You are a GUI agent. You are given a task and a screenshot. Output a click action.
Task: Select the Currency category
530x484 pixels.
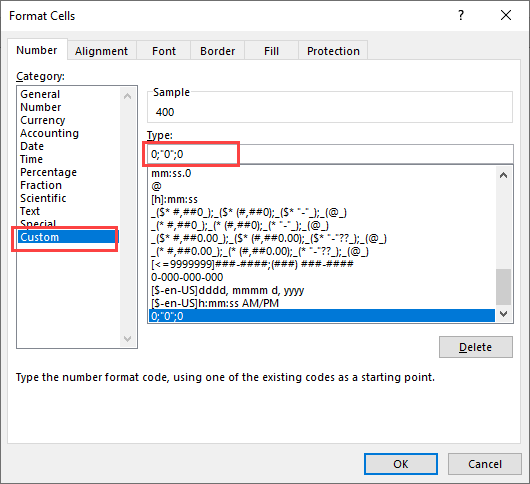point(43,120)
